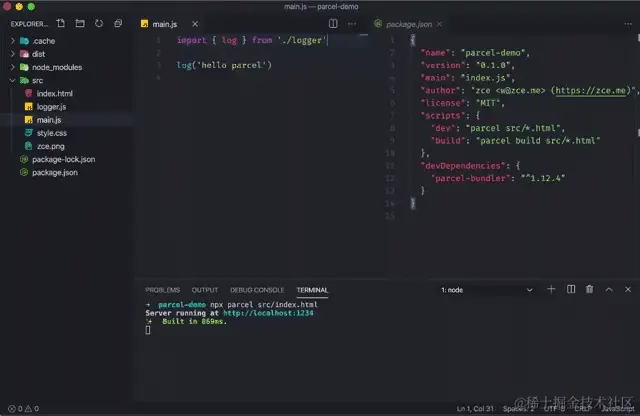The height and width of the screenshot is (416, 640).
Task: Click the "dev" script line in package.json
Action: (x=498, y=128)
